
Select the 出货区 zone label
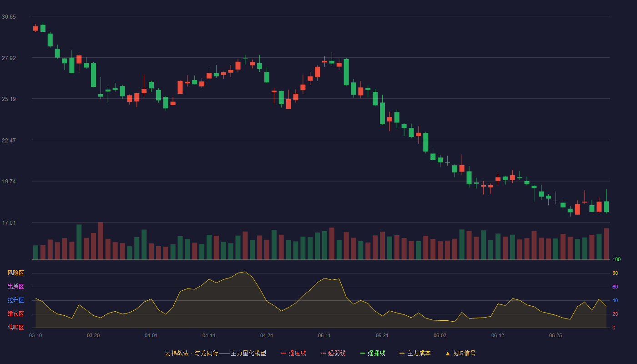click(15, 287)
